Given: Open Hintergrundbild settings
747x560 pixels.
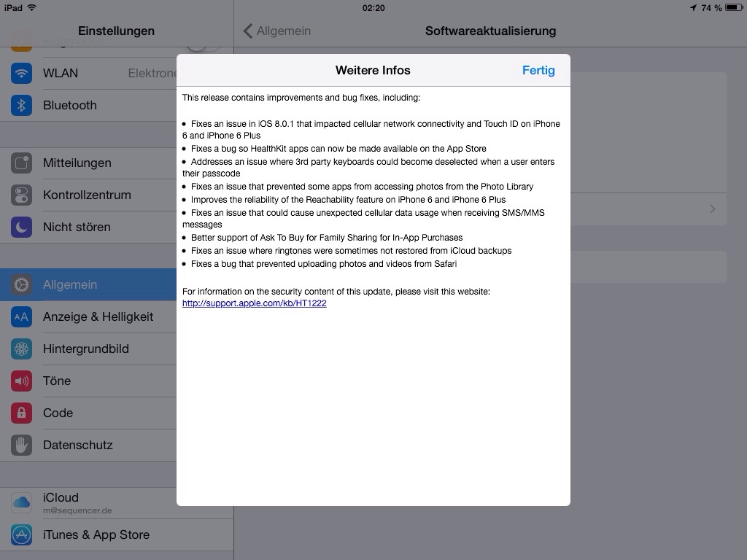Looking at the screenshot, I should point(88,349).
